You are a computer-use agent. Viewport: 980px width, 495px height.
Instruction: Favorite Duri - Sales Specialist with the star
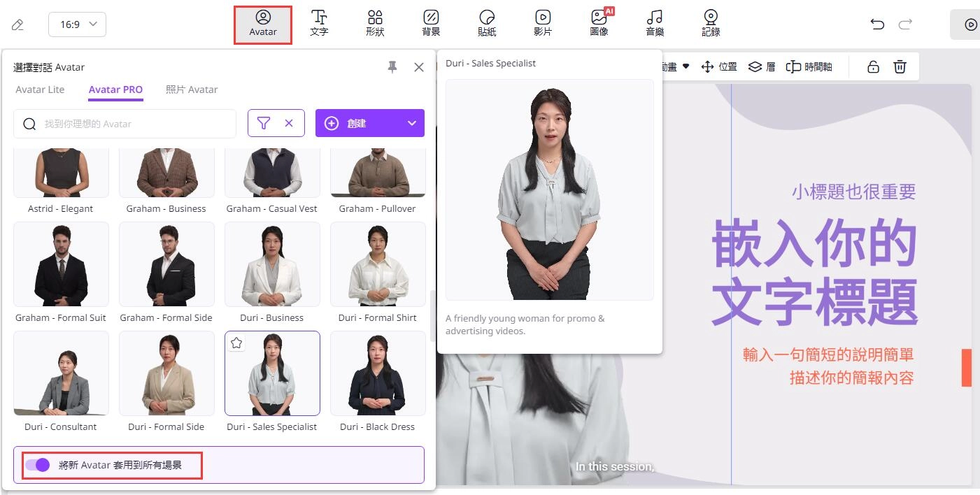pos(236,343)
